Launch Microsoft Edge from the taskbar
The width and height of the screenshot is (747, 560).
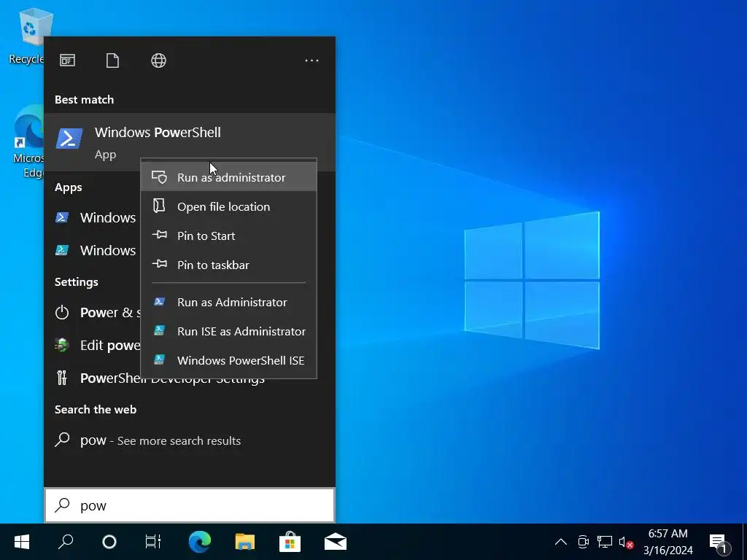point(200,542)
